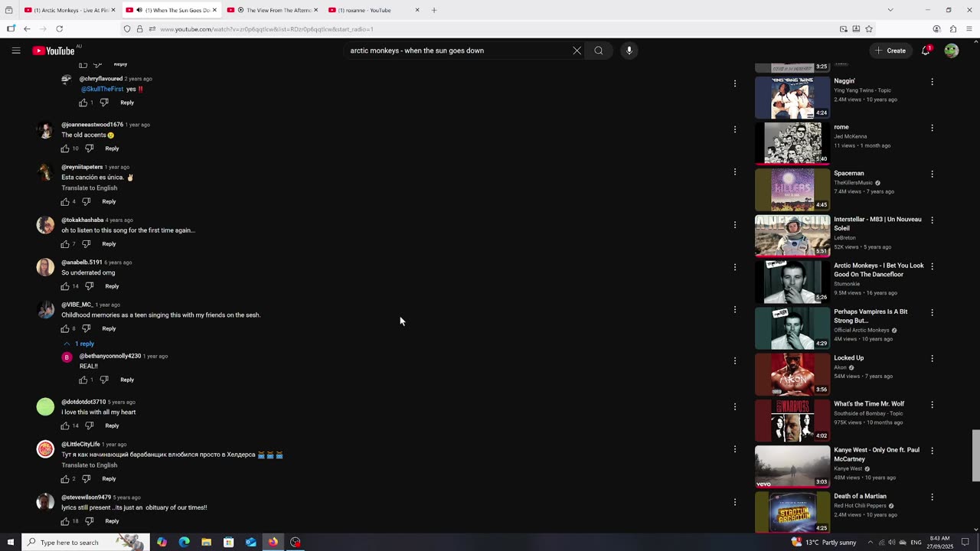The height and width of the screenshot is (551, 980).
Task: Open the YouTube hamburger guide menu
Action: coord(16,51)
